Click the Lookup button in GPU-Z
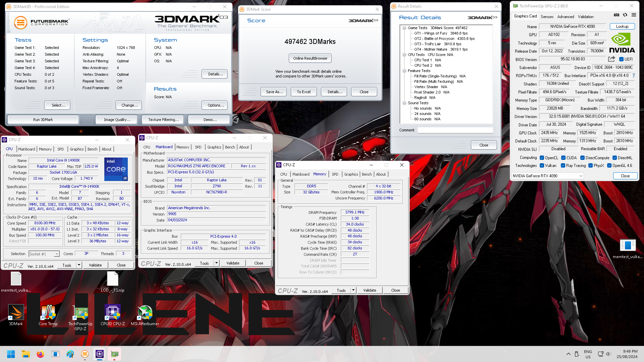This screenshot has height=362, width=644. click(622, 26)
